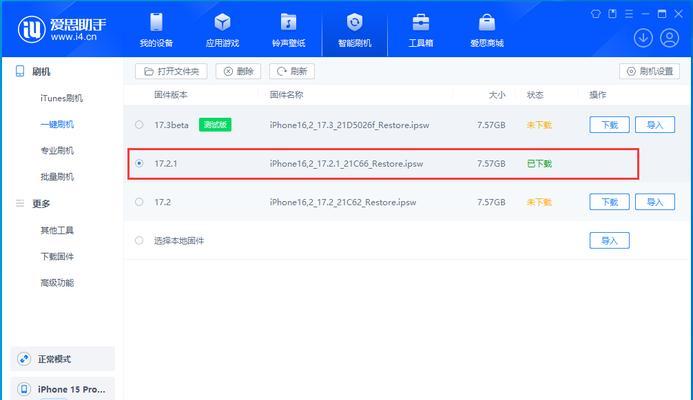
Task: Select the 17.3beta firmware radio button
Action: pyautogui.click(x=139, y=125)
